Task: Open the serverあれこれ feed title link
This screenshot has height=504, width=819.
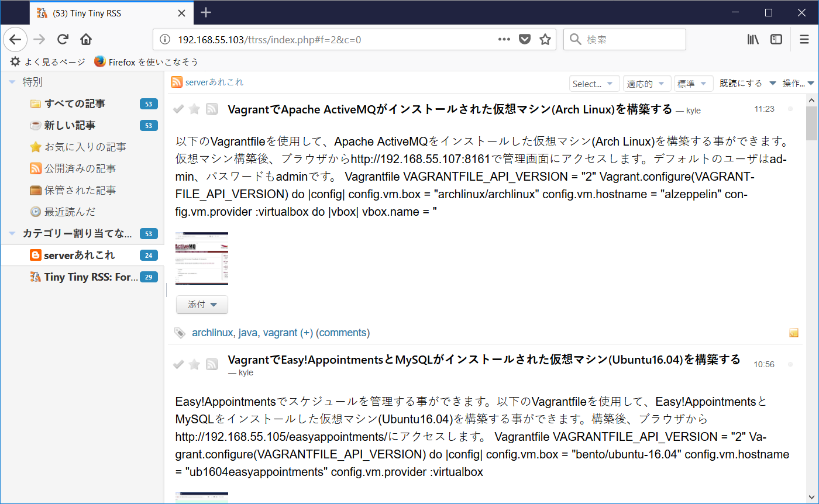Action: (x=214, y=82)
